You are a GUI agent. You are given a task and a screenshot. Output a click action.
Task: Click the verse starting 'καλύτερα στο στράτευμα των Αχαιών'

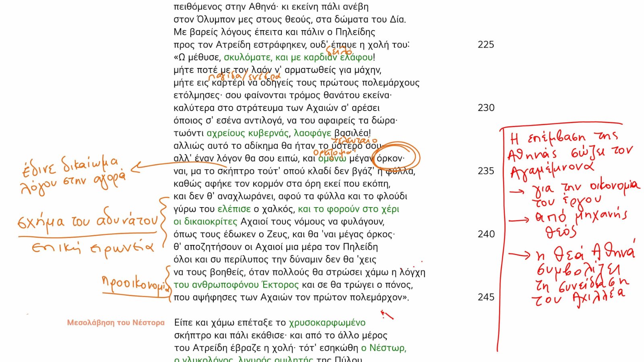(277, 108)
